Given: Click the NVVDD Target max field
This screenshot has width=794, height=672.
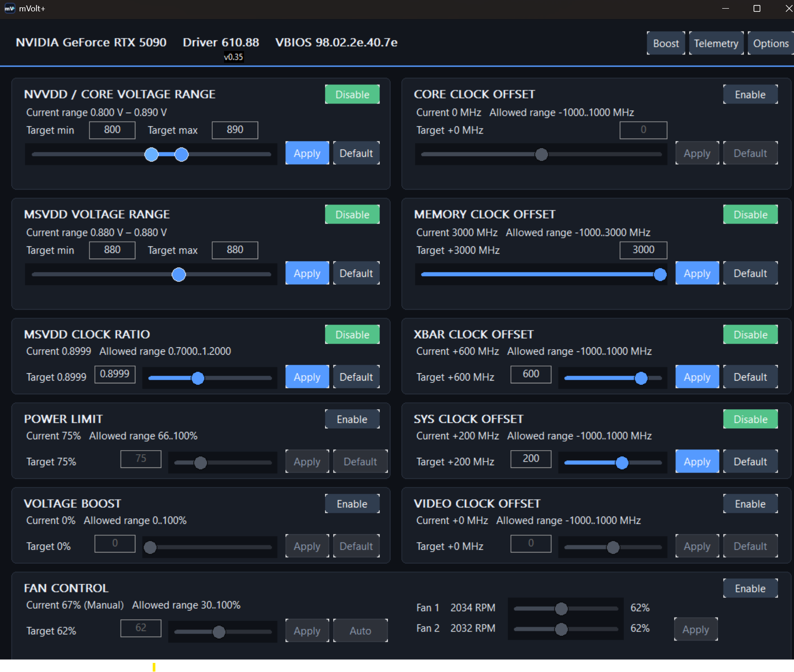Looking at the screenshot, I should [235, 130].
